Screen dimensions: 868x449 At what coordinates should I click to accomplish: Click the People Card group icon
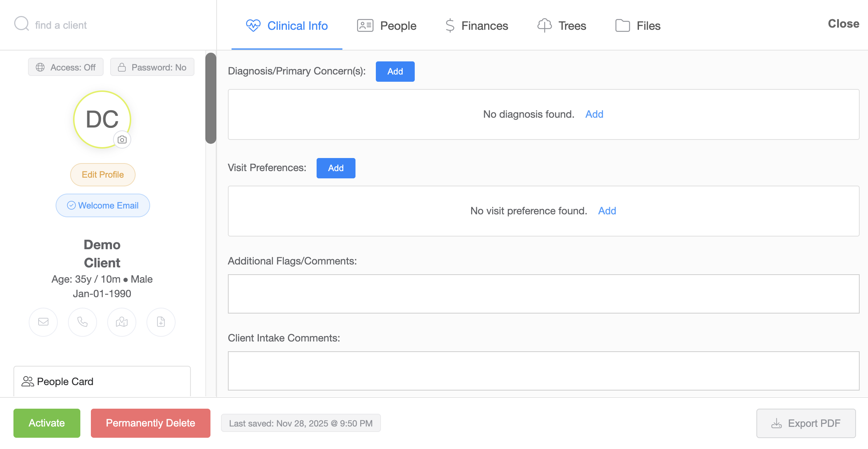point(28,381)
